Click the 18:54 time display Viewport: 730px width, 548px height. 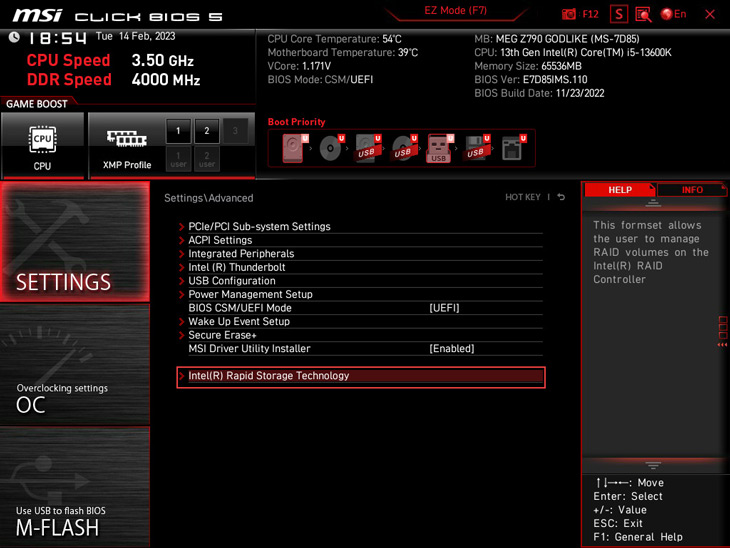pyautogui.click(x=57, y=38)
